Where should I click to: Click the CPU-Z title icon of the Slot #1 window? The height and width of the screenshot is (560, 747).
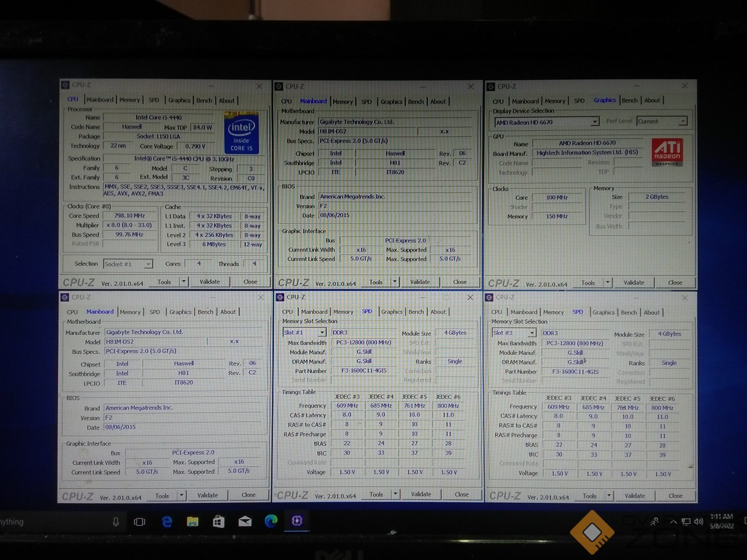[280, 297]
